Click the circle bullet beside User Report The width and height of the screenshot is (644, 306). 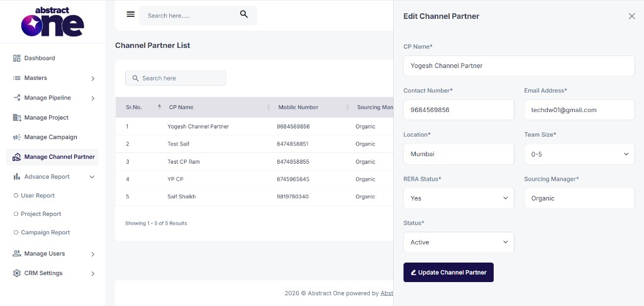(16, 195)
